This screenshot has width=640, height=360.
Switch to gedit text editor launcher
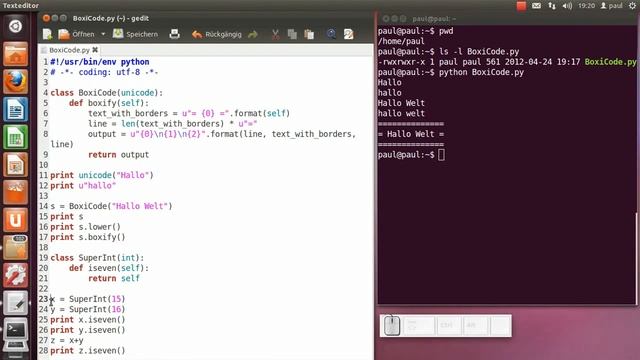[x=16, y=303]
